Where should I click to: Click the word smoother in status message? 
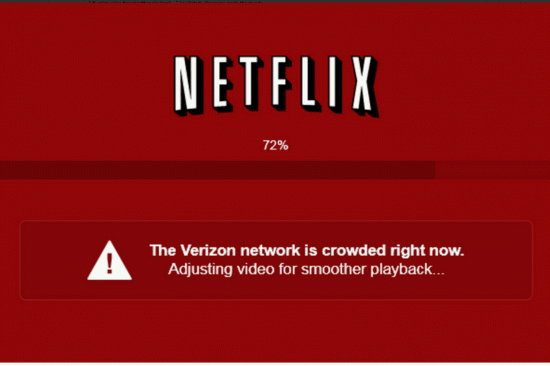[334, 269]
